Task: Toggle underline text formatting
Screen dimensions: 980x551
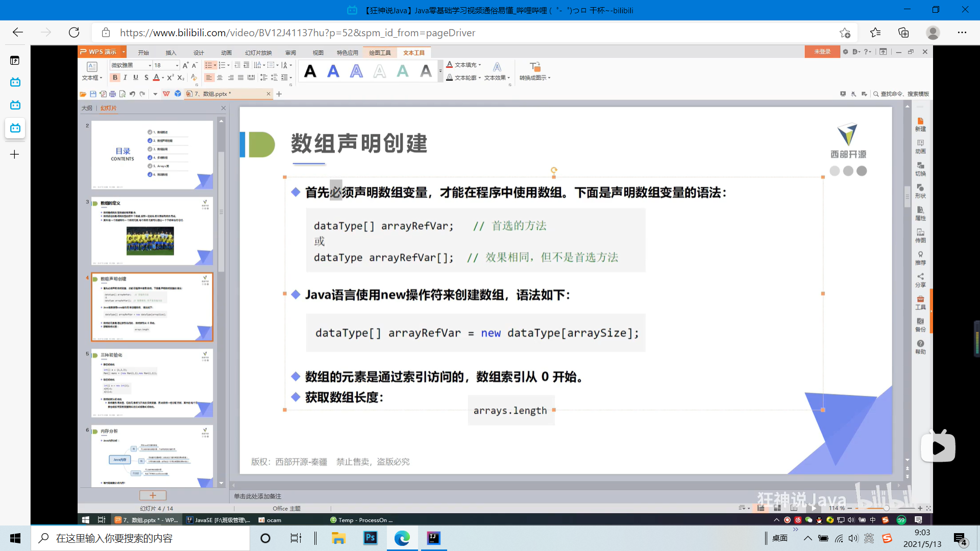Action: coord(136,78)
